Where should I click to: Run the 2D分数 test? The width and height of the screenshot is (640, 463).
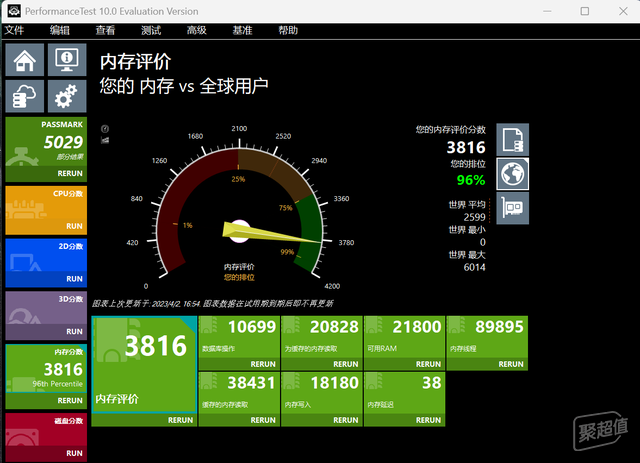(74, 279)
